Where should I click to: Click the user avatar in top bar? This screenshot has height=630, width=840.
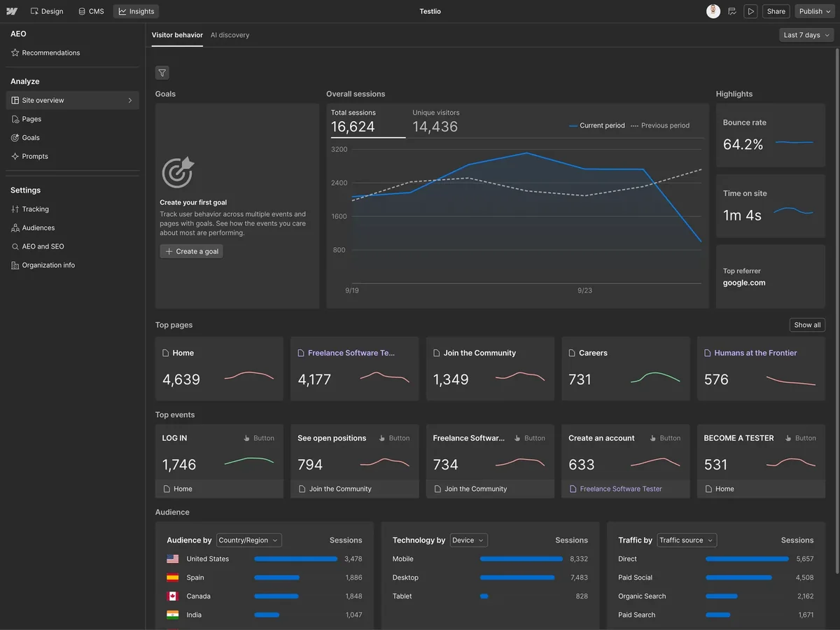coord(713,11)
